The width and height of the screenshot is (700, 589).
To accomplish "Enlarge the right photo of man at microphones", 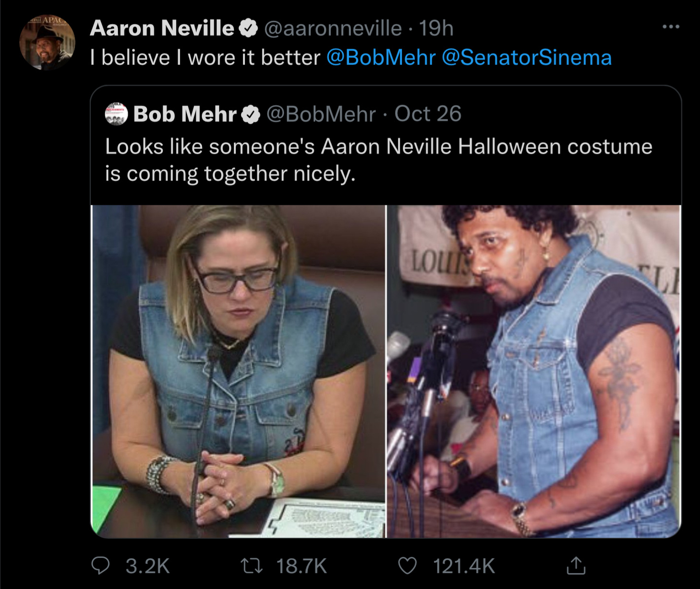I will 533,371.
